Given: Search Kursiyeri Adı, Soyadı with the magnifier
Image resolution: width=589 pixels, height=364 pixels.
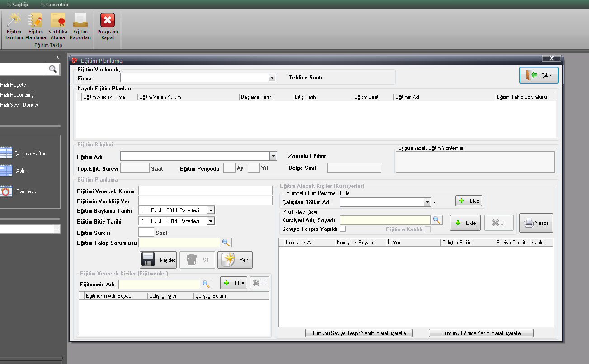Looking at the screenshot, I should (437, 219).
